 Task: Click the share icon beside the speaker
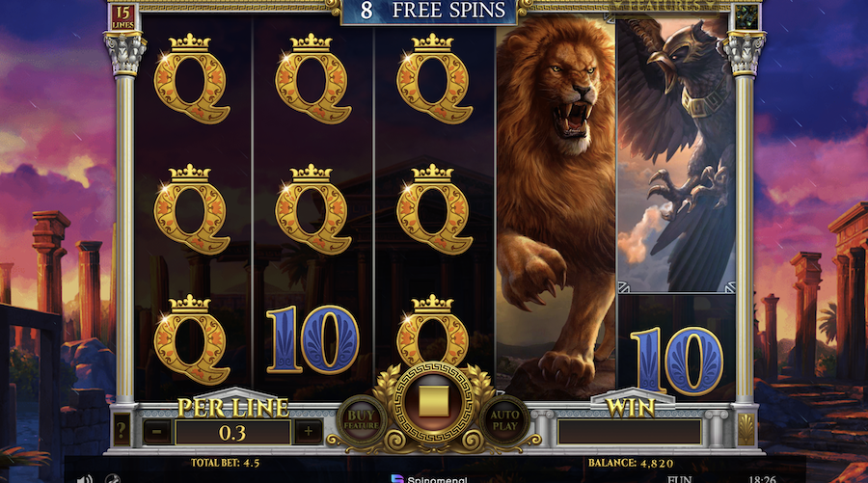coord(113,479)
